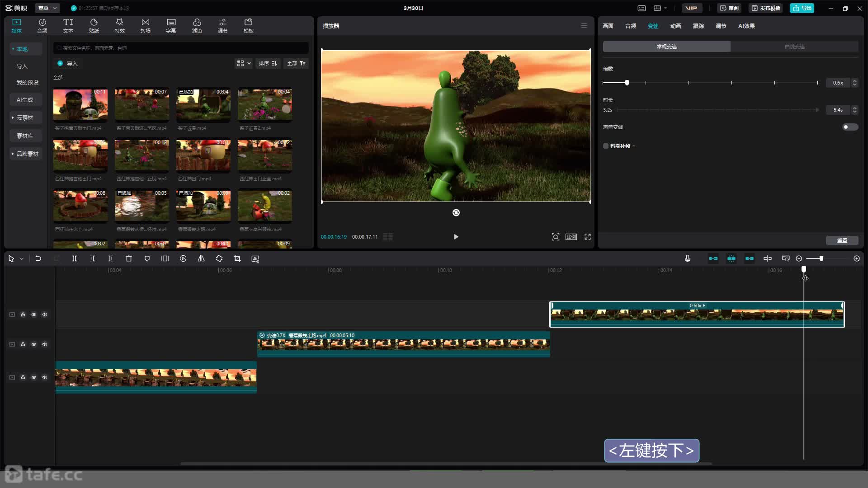Open the player options menu
This screenshot has width=868, height=488.
click(x=584, y=26)
